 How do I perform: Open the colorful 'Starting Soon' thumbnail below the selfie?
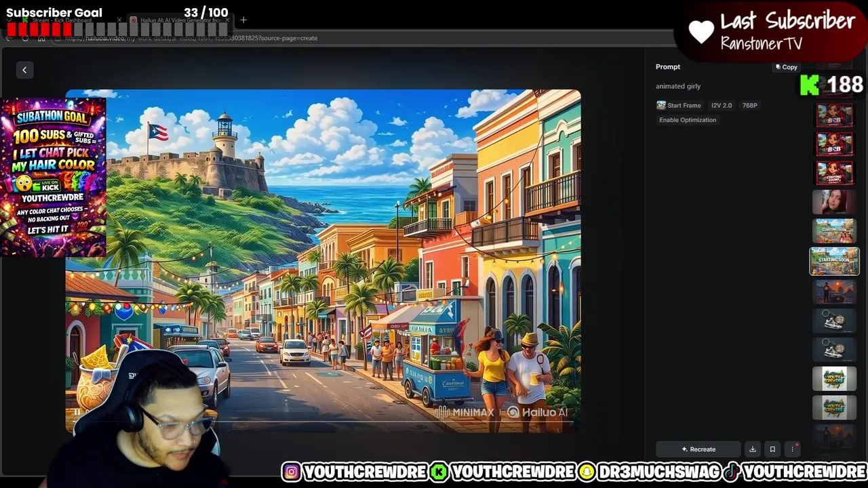pyautogui.click(x=835, y=231)
